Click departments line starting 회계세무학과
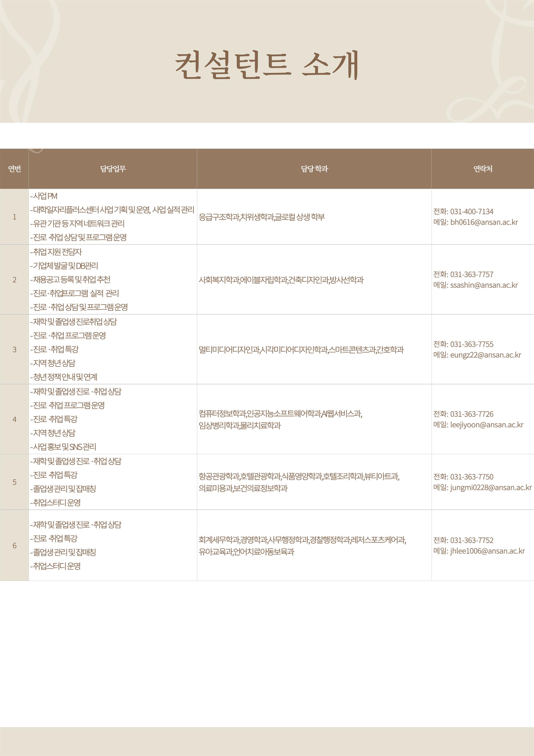 (x=302, y=540)
